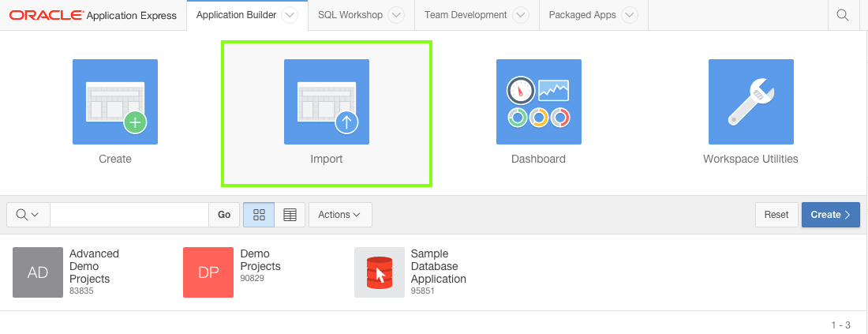Switch to icon grid view
The image size is (868, 334).
tap(259, 215)
